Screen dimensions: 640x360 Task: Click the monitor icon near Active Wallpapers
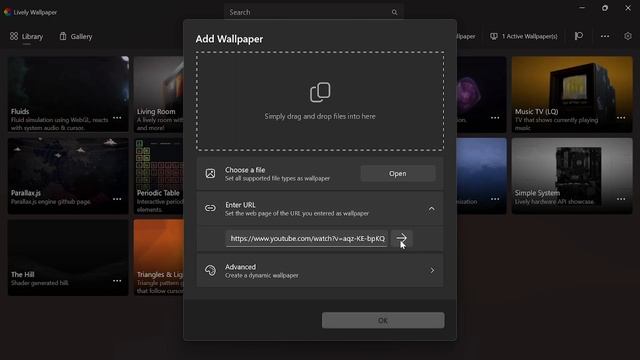494,36
